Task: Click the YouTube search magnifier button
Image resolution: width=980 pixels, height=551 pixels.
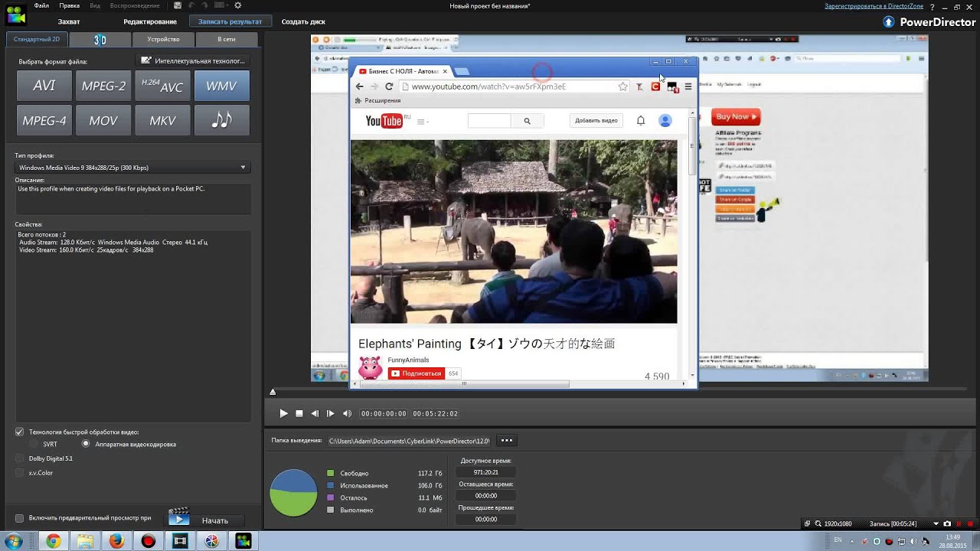Action: [x=527, y=120]
